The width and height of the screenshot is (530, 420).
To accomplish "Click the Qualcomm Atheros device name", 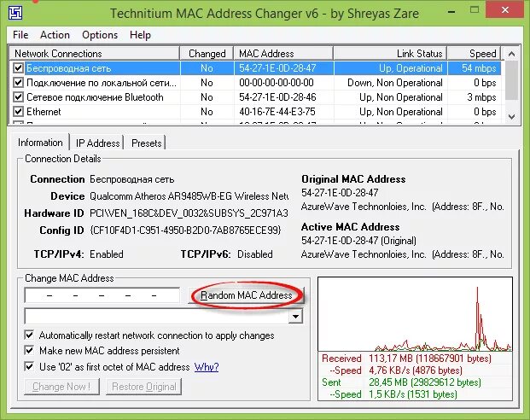I will tap(189, 196).
